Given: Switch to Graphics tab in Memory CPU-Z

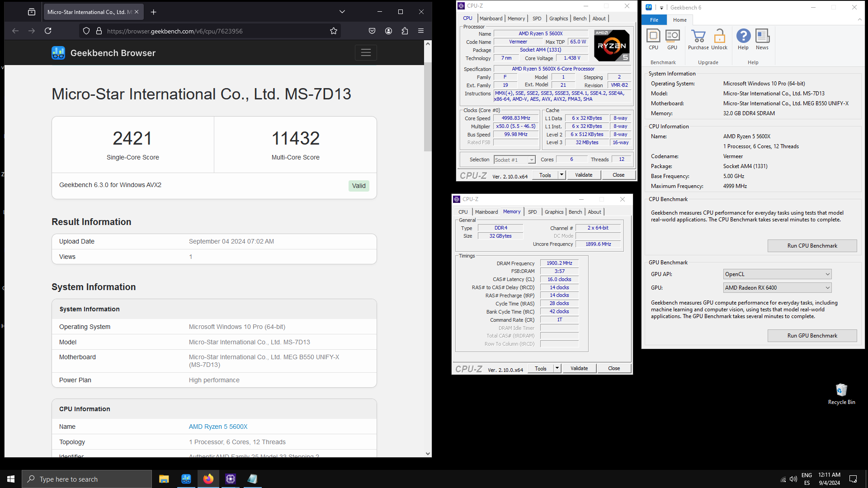Looking at the screenshot, I should (x=554, y=212).
